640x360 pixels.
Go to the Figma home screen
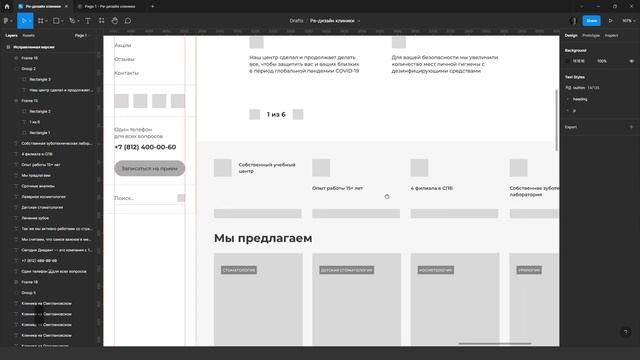pyautogui.click(x=7, y=6)
